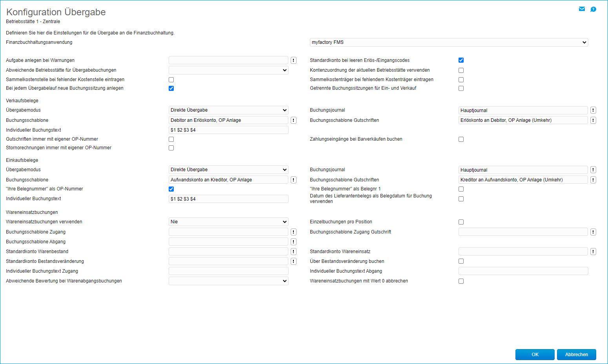Expand Wareneinsatzbuchungen verwenden dropdown showing Nie

pos(228,222)
